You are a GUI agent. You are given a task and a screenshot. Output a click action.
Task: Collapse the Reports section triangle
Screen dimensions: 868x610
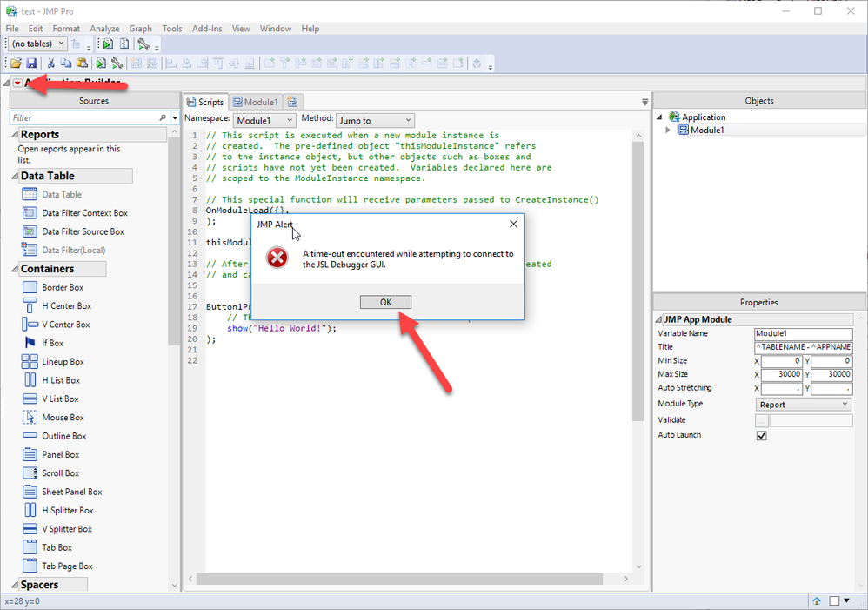pos(15,135)
